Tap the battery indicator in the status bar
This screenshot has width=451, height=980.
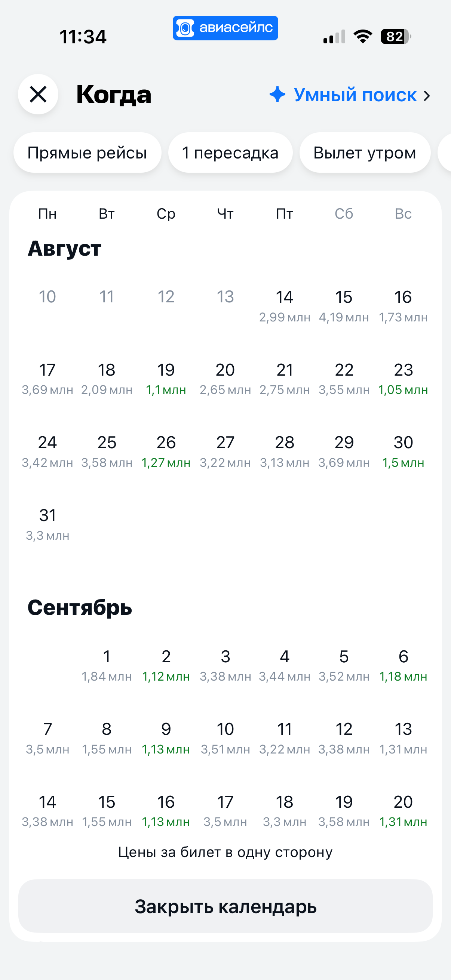pos(396,37)
